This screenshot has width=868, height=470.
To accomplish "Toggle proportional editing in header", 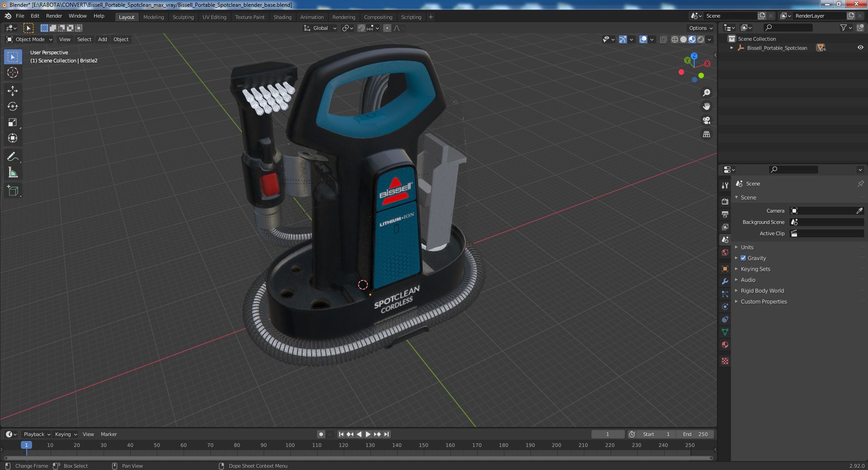I will point(387,28).
